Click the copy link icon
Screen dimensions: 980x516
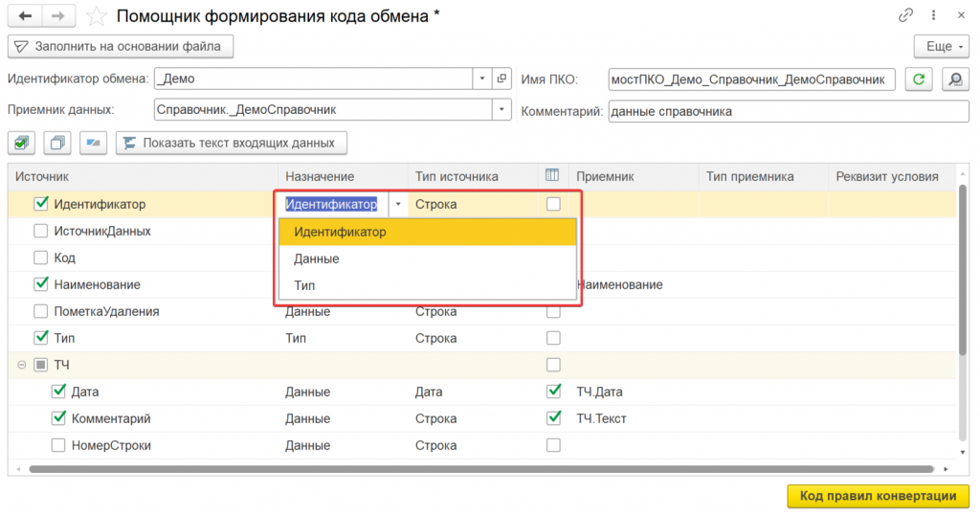pos(905,16)
